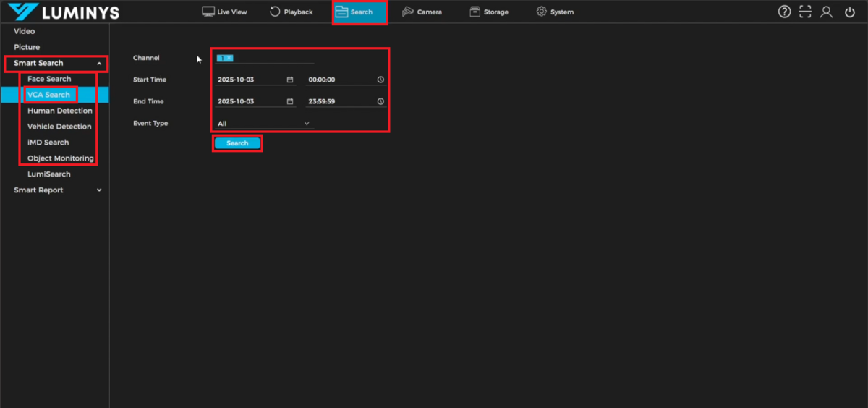Expand the Smart Report section
Screen dimensions: 868x408
coord(99,190)
